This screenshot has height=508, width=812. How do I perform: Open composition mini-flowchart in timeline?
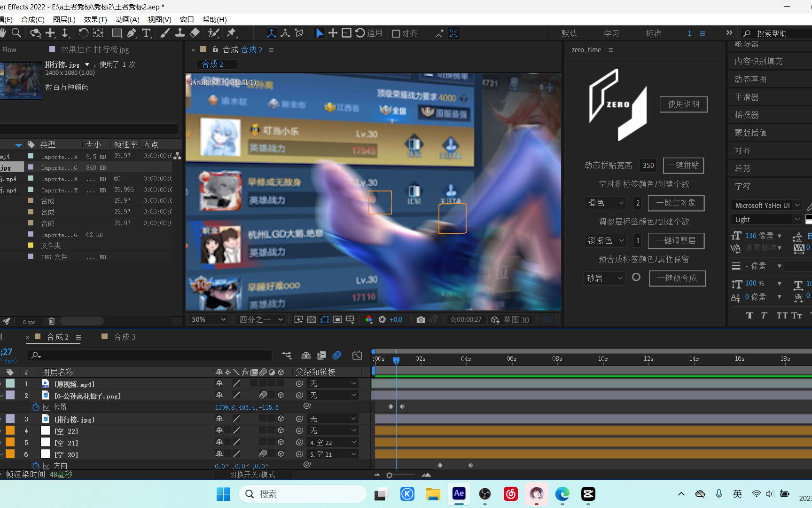(287, 355)
